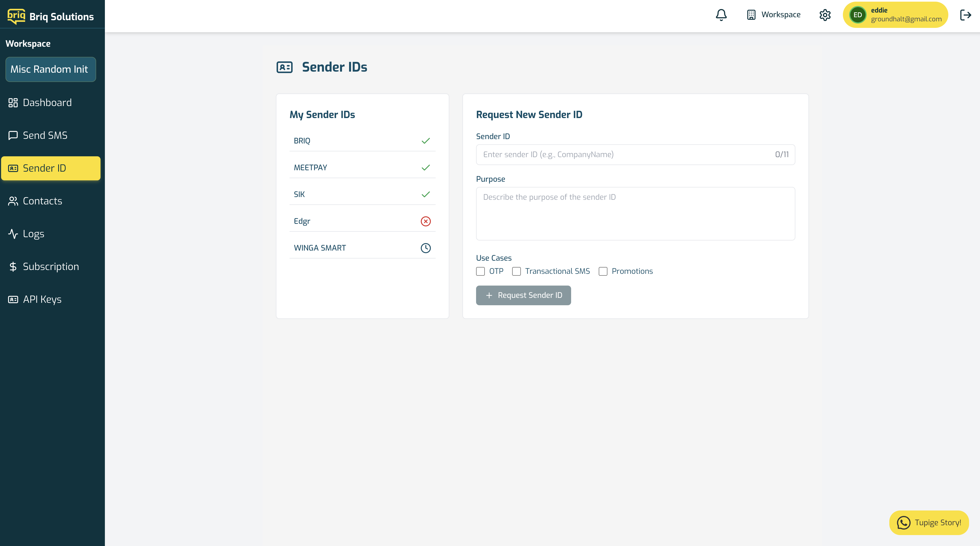Open the Misc Random Init workspace selector
Viewport: 980px width, 546px height.
tap(51, 69)
